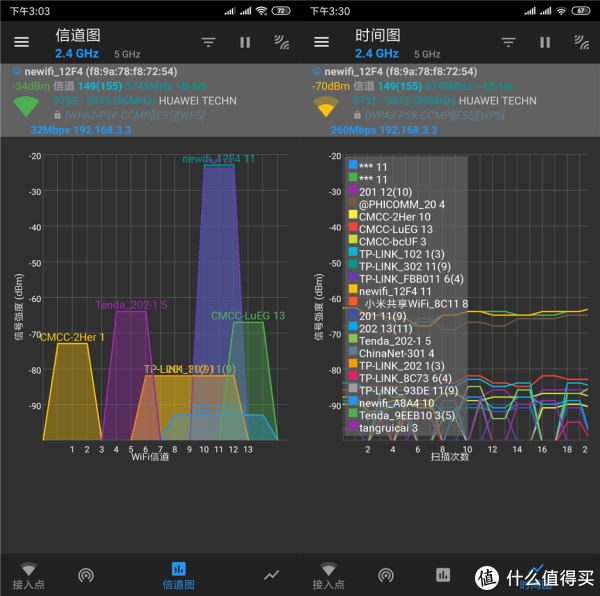600x596 pixels.
Task: Select 2.4 GHz band on 时间图 screen
Action: coord(377,54)
